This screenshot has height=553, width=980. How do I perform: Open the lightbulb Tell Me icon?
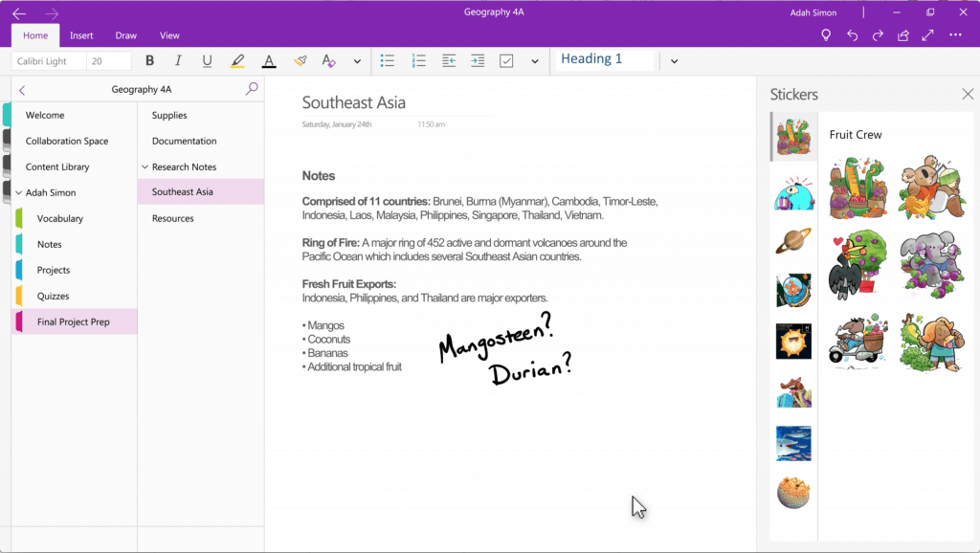point(826,35)
